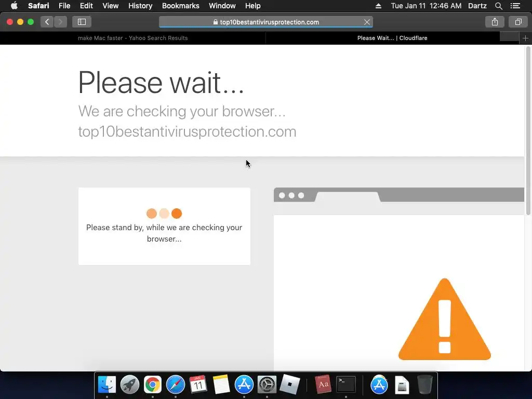Open a new tab with plus button
Image resolution: width=532 pixels, height=399 pixels.
click(x=525, y=38)
